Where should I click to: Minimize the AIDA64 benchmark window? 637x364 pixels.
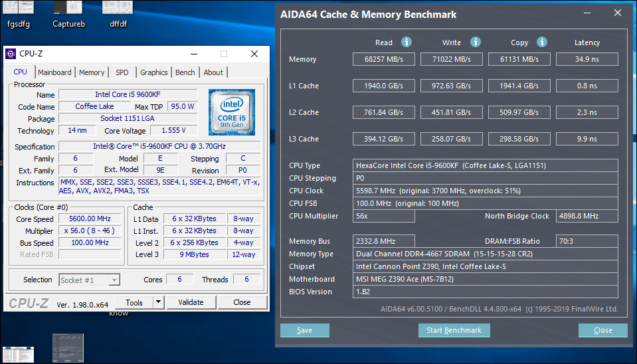click(x=587, y=13)
